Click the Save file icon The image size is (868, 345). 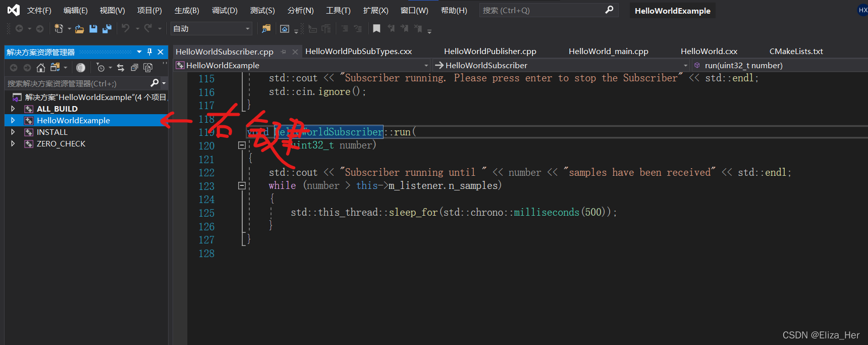pyautogui.click(x=93, y=29)
